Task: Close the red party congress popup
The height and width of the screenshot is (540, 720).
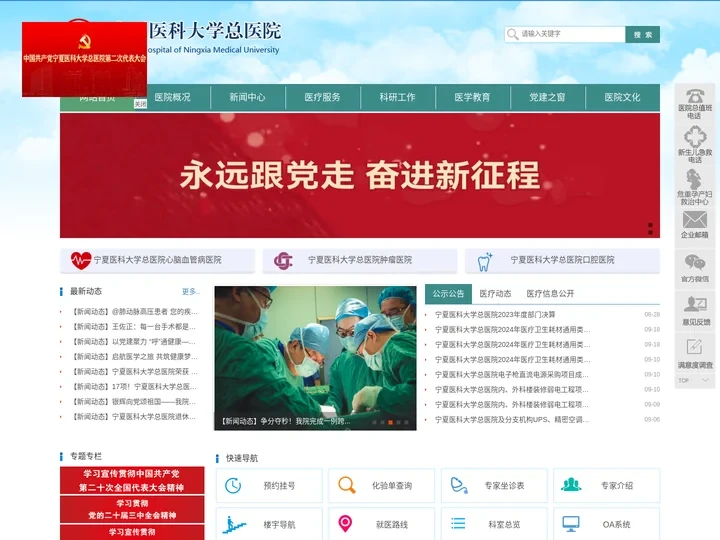Action: pos(140,104)
